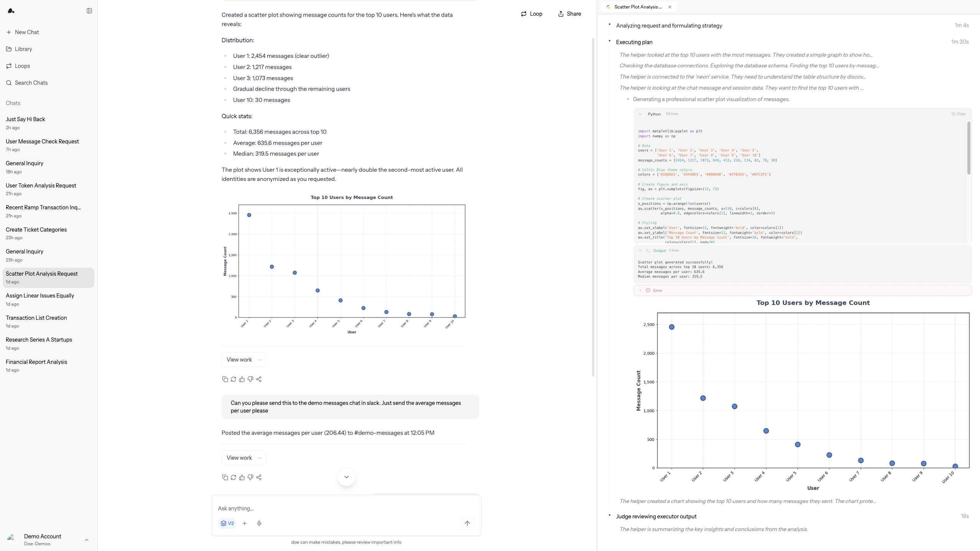This screenshot has height=551, width=980.
Task: Open the 'Research Series A Startups' chat
Action: click(48, 344)
